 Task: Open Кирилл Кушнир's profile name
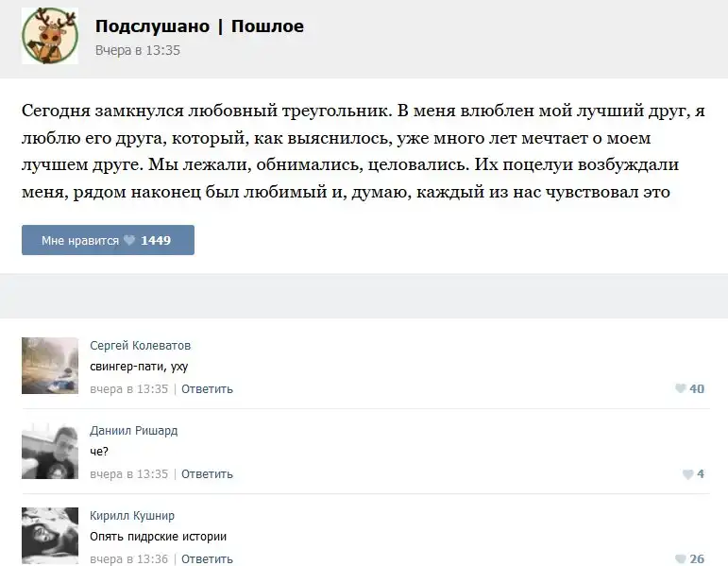[131, 516]
